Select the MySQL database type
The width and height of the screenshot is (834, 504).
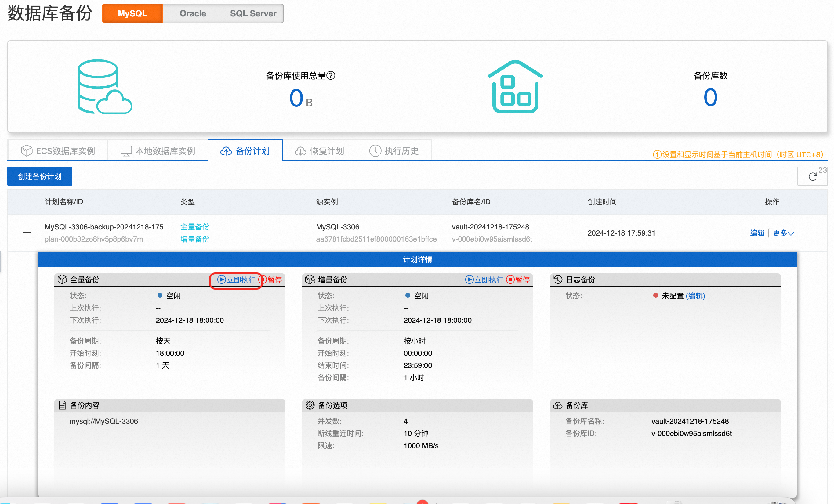132,13
